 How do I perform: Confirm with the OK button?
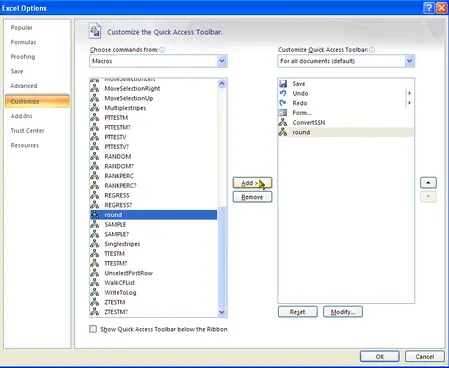click(380, 356)
